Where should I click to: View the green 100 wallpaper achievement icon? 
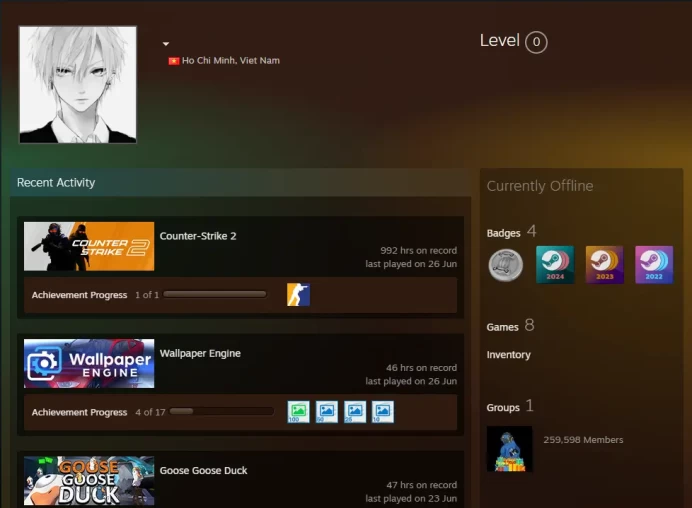298,412
